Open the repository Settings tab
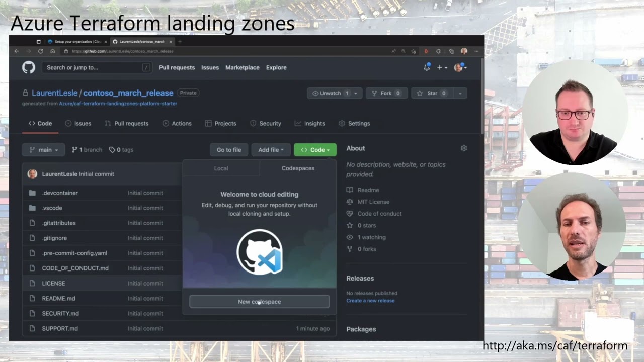The width and height of the screenshot is (644, 362). click(355, 123)
